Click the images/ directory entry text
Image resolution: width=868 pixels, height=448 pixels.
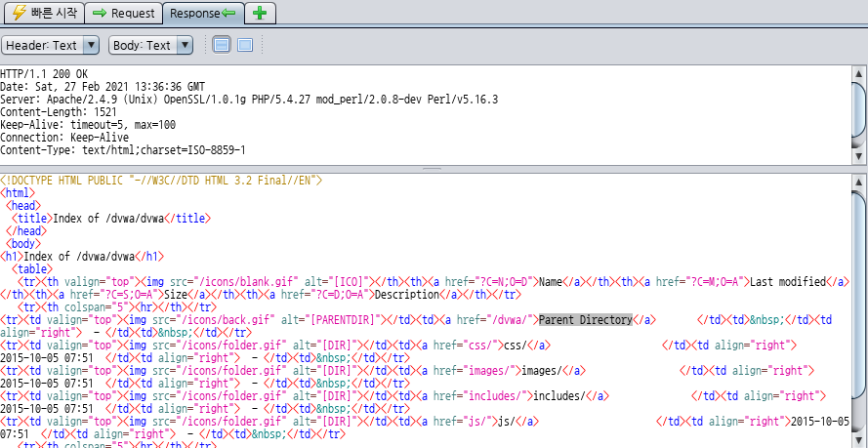(542, 371)
